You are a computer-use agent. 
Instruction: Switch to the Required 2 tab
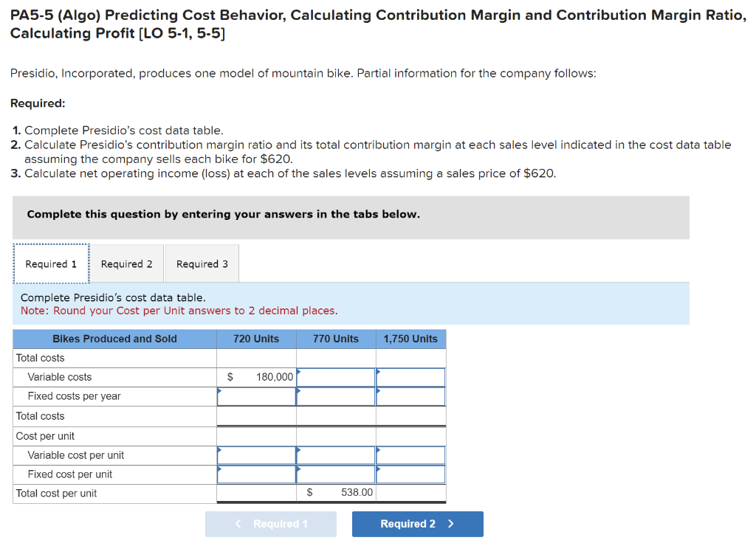click(x=126, y=263)
